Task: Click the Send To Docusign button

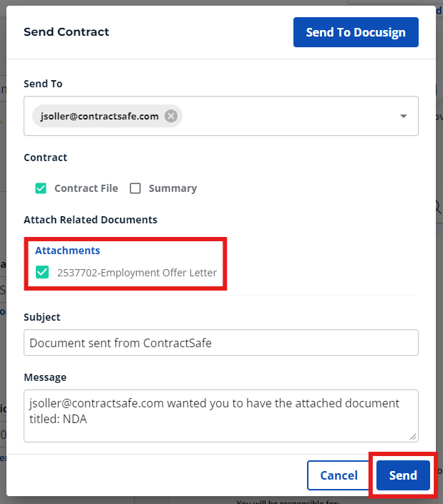Action: (356, 32)
